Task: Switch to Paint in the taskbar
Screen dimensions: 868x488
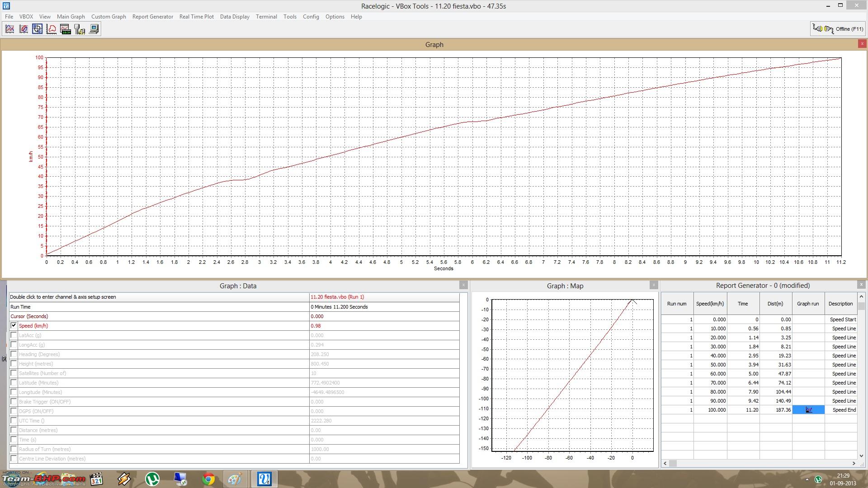Action: point(236,479)
